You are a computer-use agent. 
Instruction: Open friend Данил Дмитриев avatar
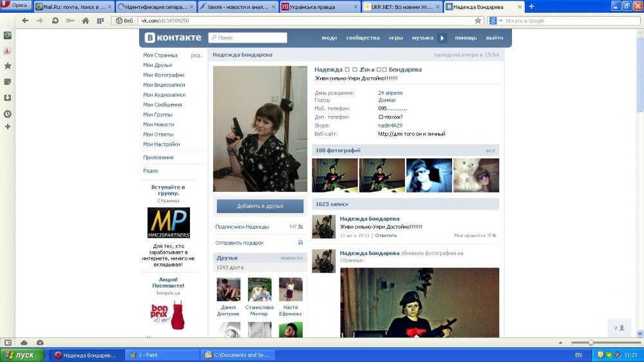point(229,289)
